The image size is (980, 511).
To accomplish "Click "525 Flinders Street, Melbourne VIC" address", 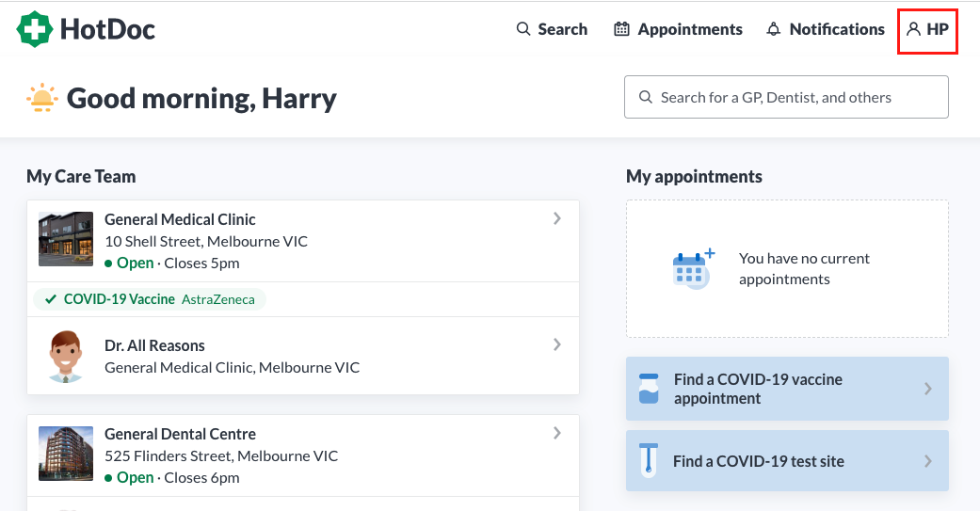I will click(x=221, y=455).
